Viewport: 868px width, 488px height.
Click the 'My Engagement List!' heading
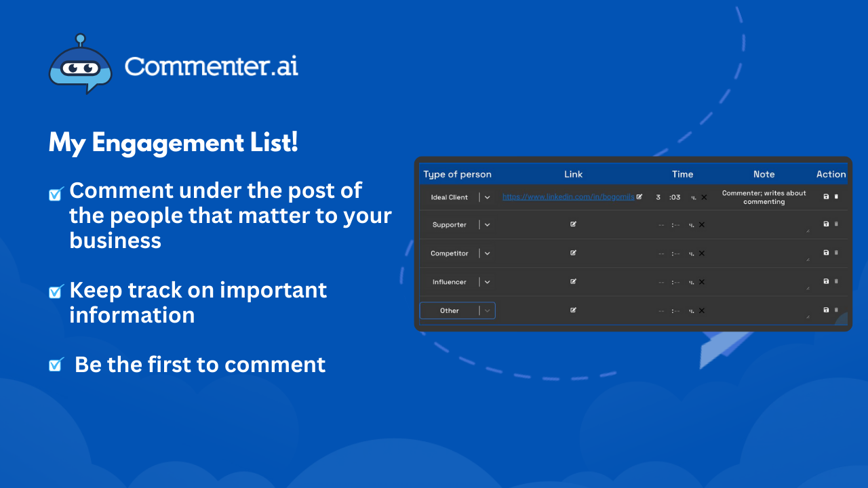(x=174, y=142)
